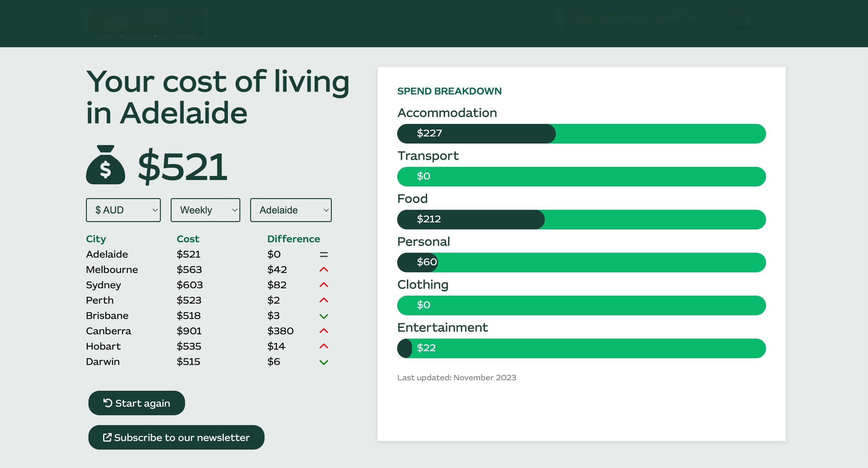This screenshot has width=868, height=468.
Task: Click the Last updated: November 2023 text
Action: [457, 378]
